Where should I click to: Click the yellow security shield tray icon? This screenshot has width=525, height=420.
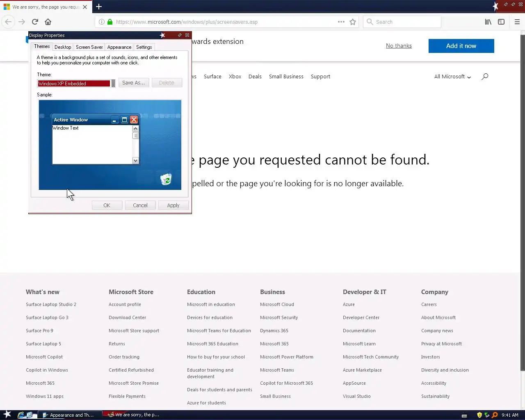coord(479,415)
